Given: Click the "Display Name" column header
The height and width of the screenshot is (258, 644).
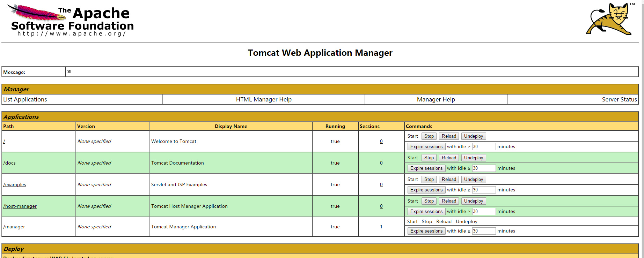Looking at the screenshot, I should (x=231, y=126).
